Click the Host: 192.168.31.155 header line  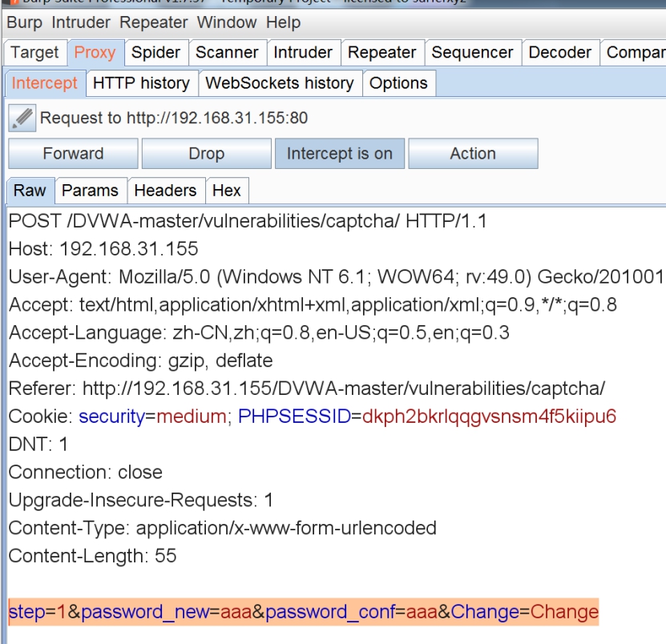point(103,249)
